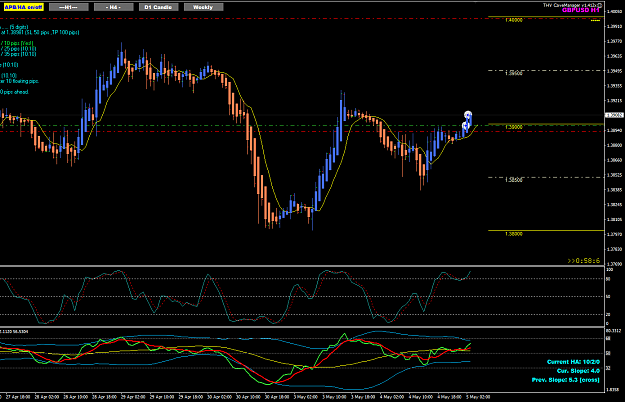Click the candle countdown timer 0:58:6
This screenshot has height=402, width=625.
click(x=584, y=261)
